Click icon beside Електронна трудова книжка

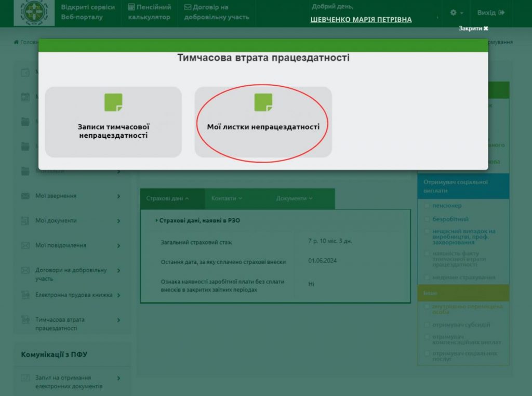tap(25, 295)
